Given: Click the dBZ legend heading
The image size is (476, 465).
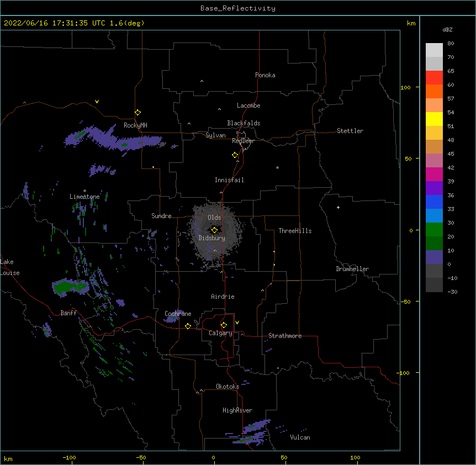Looking at the screenshot, I should point(447,29).
